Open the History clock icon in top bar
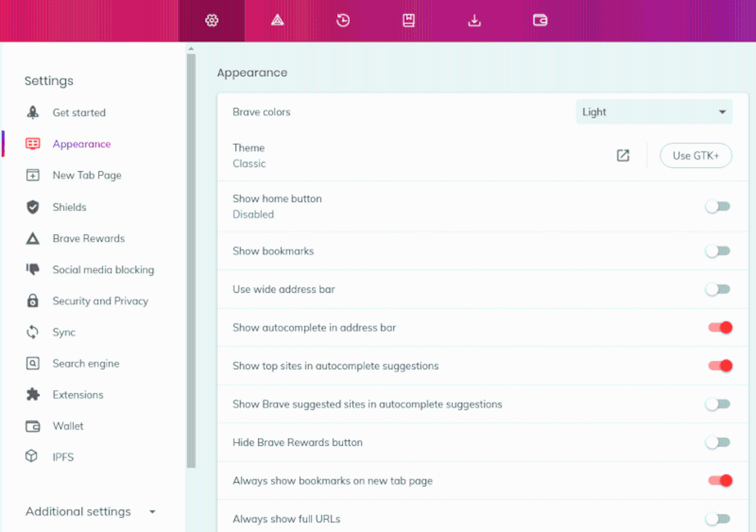 point(343,20)
